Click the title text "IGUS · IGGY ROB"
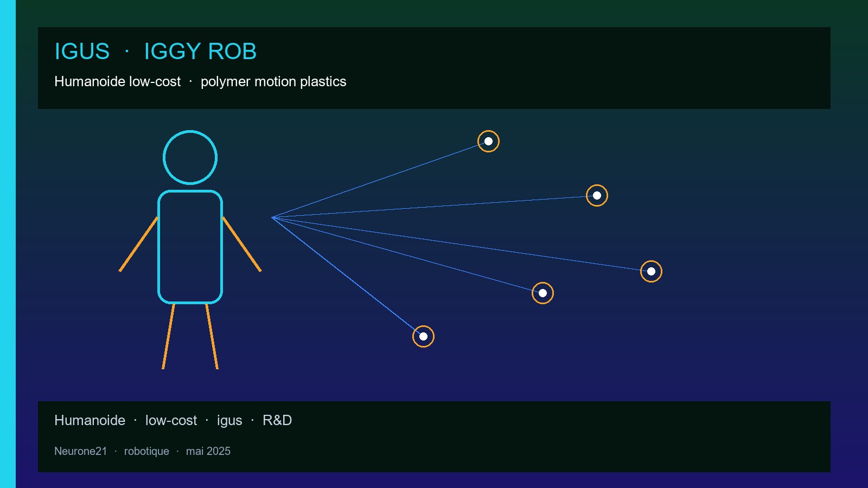868x488 pixels. [156, 52]
